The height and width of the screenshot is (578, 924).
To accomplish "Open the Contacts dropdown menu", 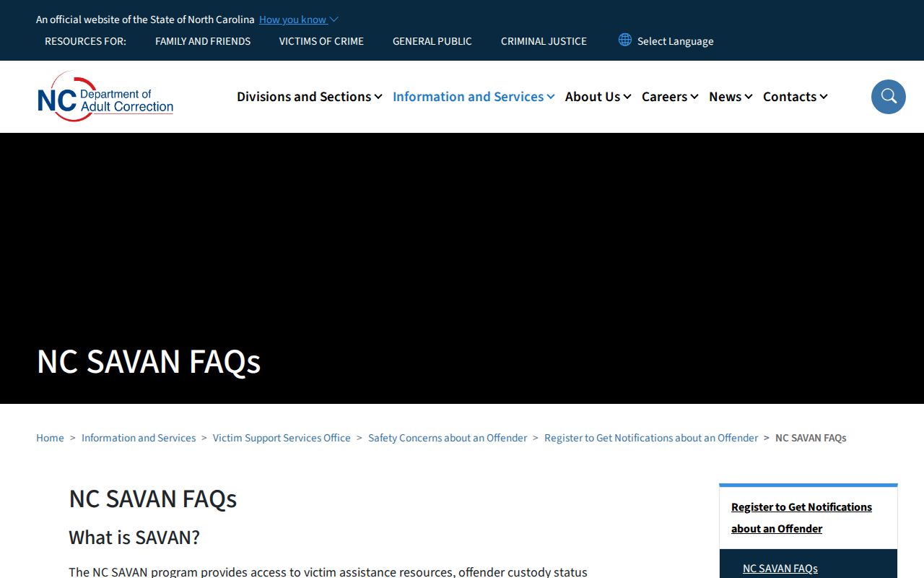I will point(795,97).
